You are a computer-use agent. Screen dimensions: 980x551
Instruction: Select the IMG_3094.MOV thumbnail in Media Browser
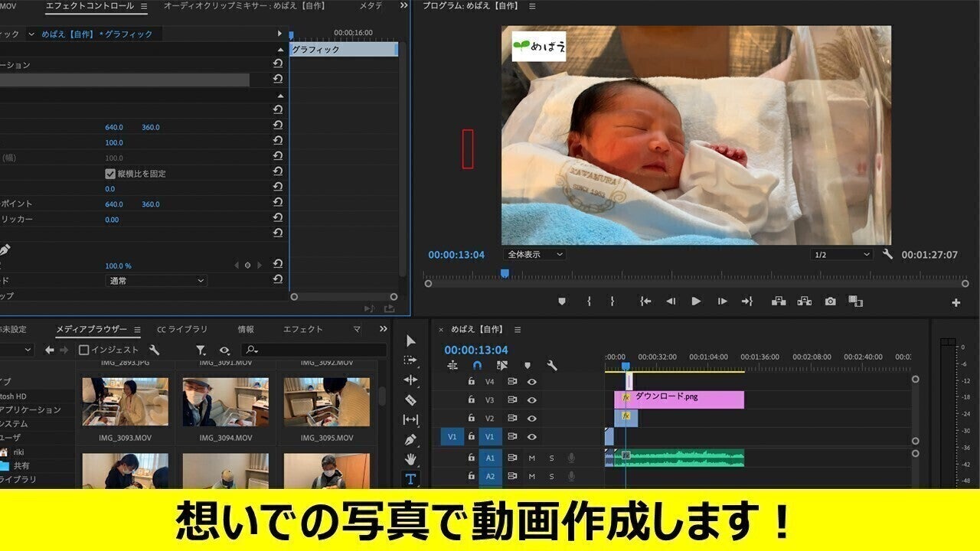click(224, 402)
